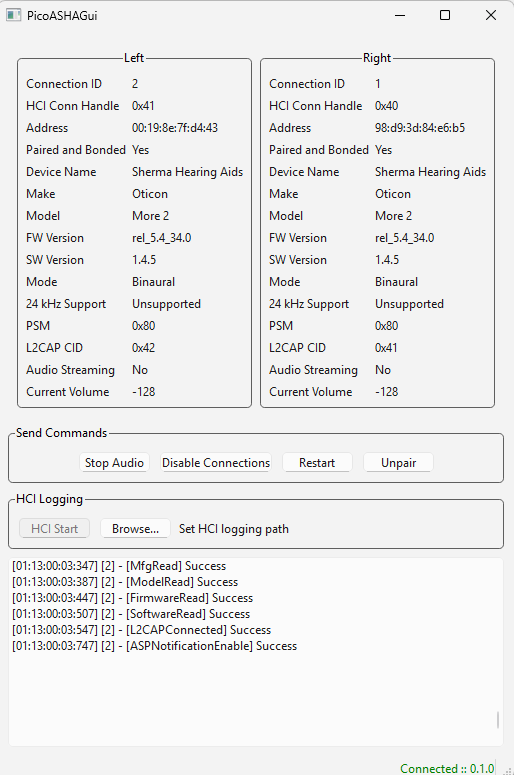The width and height of the screenshot is (514, 775).
Task: Click Right PSM value 0x80
Action: 386,326
